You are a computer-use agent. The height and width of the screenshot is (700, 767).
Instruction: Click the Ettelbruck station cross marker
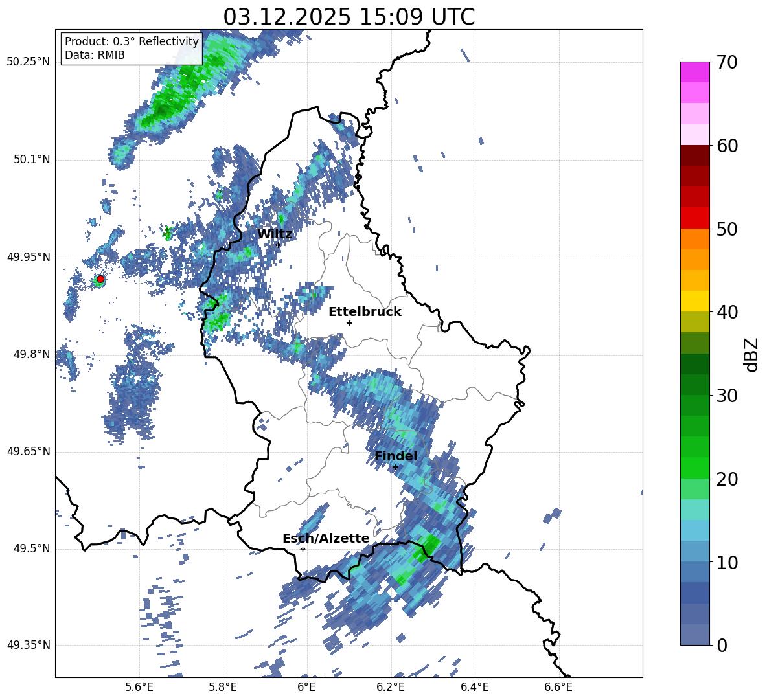[x=349, y=322]
